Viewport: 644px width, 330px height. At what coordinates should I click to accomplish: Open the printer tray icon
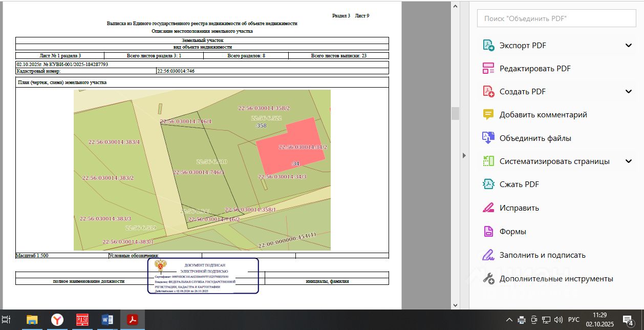(522, 320)
